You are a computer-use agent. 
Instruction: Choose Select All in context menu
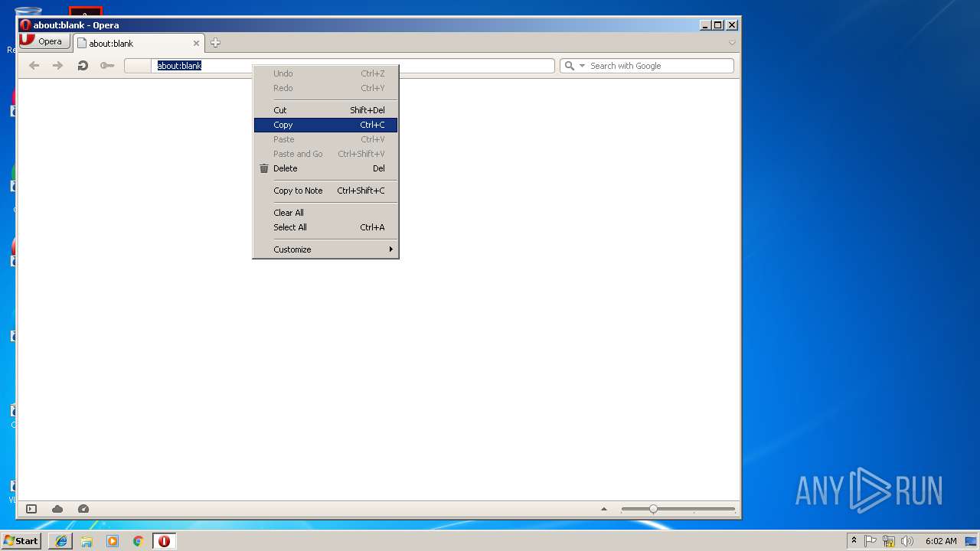tap(325, 227)
